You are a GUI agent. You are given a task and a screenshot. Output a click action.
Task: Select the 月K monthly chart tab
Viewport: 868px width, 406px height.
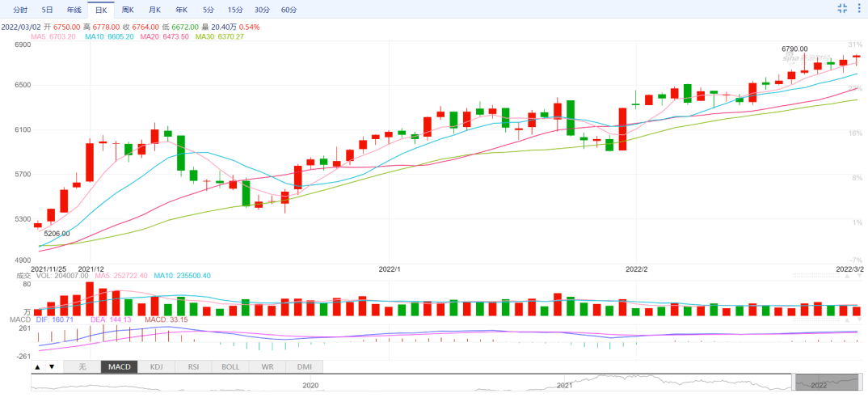point(154,10)
